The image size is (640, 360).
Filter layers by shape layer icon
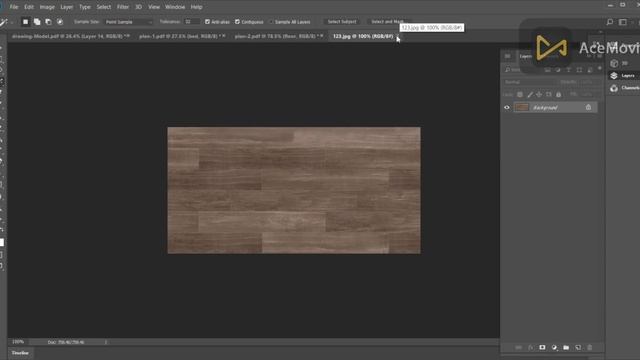coord(579,70)
